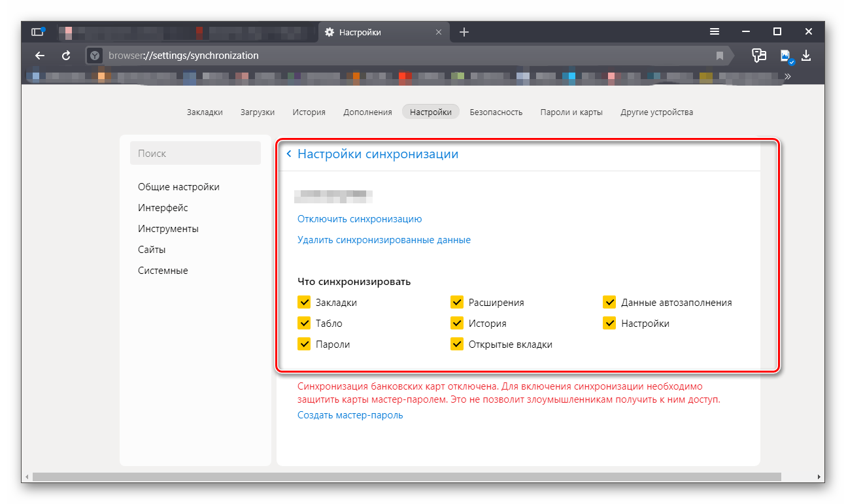
Task: Select the Настройки top tab
Action: pos(431,112)
